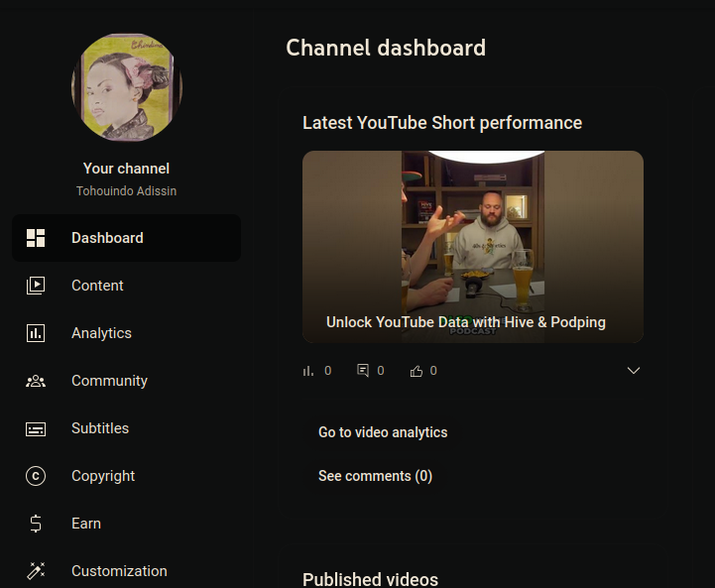
Task: Click the Community people icon
Action: 36,381
